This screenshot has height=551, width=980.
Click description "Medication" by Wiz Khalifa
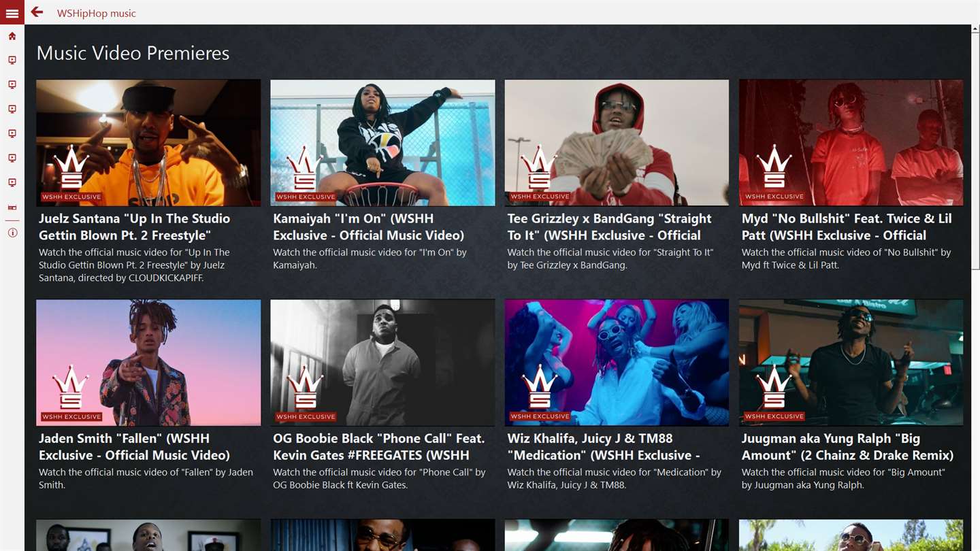615,478
